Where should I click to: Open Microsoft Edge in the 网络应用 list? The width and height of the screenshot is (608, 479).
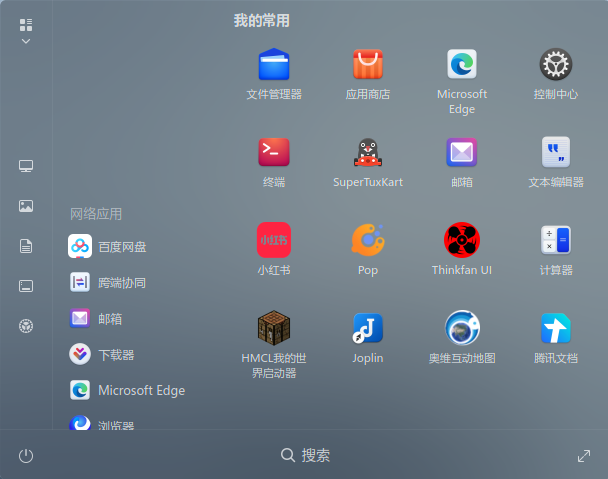click(x=127, y=390)
